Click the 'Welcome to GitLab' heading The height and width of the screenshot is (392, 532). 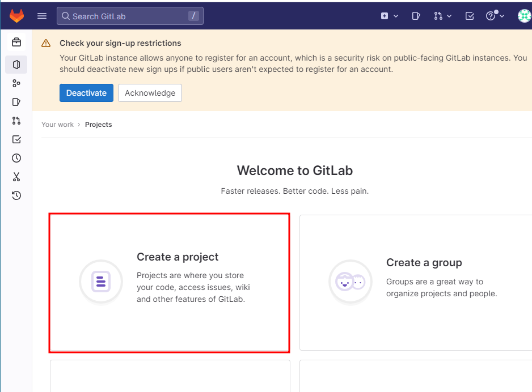295,171
